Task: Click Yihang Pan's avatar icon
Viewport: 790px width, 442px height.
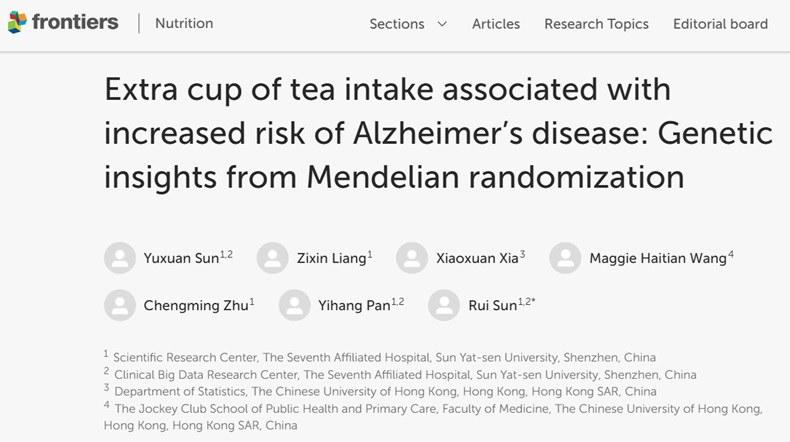Action: pos(294,305)
